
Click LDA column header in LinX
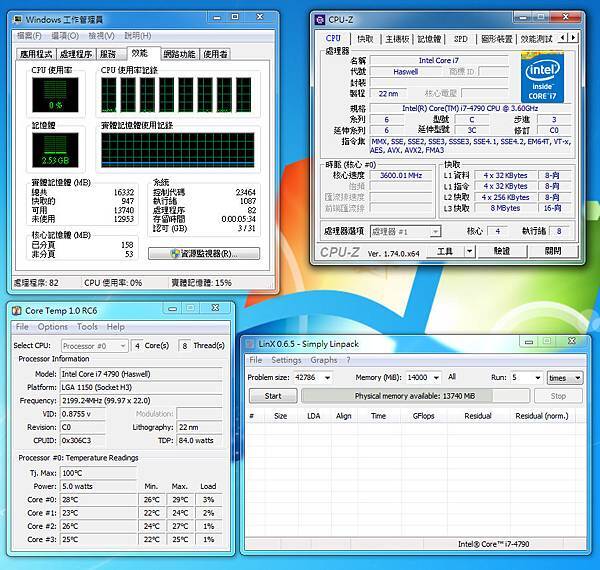click(314, 416)
